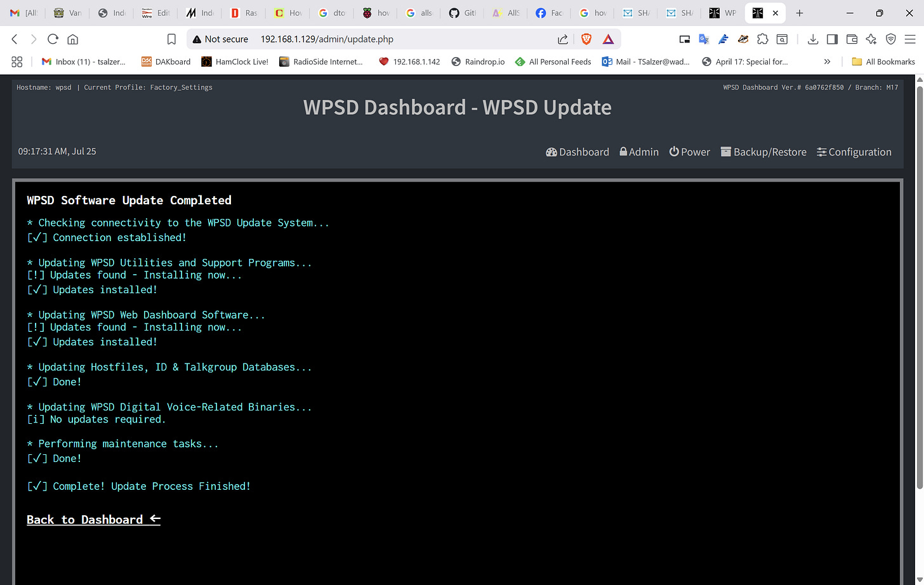
Task: Reload the WPSD update page
Action: (53, 39)
